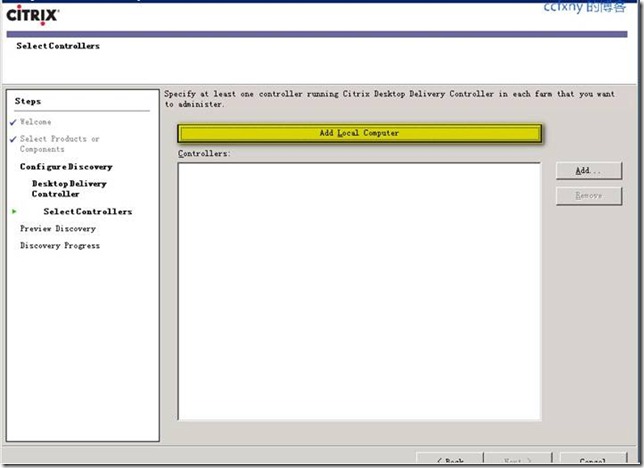Click the checkmark beside Select Products

(13, 139)
